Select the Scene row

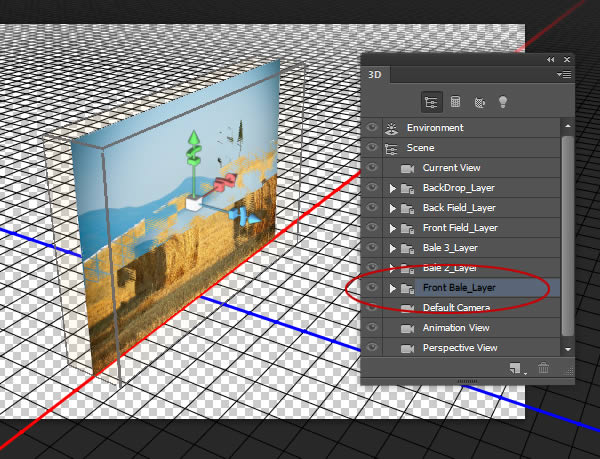click(471, 148)
